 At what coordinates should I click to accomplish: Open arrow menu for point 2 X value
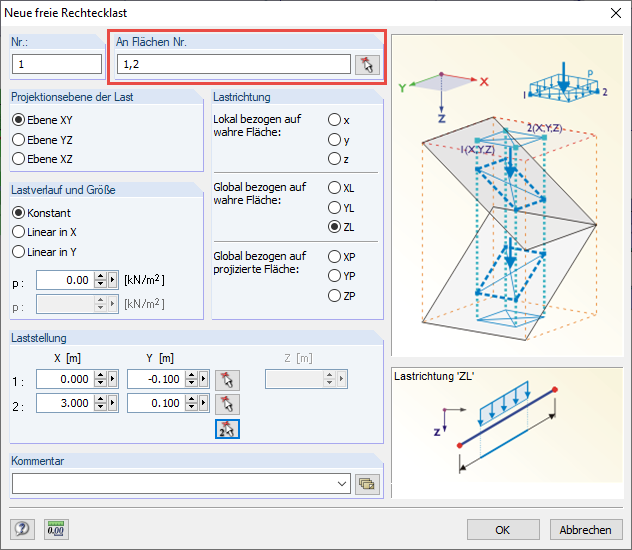click(112, 403)
